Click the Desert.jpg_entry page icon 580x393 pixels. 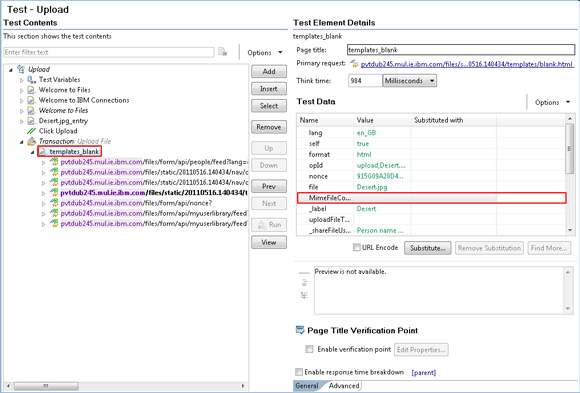pyautogui.click(x=31, y=121)
